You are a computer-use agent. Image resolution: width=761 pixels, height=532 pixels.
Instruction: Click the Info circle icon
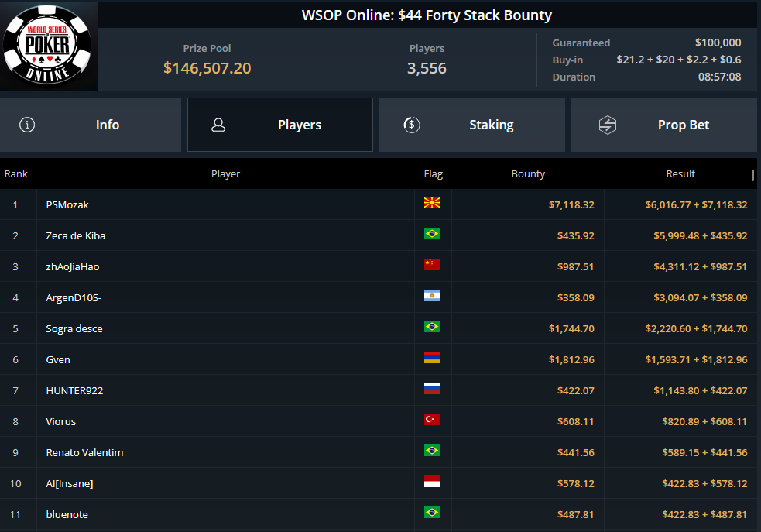coord(27,125)
